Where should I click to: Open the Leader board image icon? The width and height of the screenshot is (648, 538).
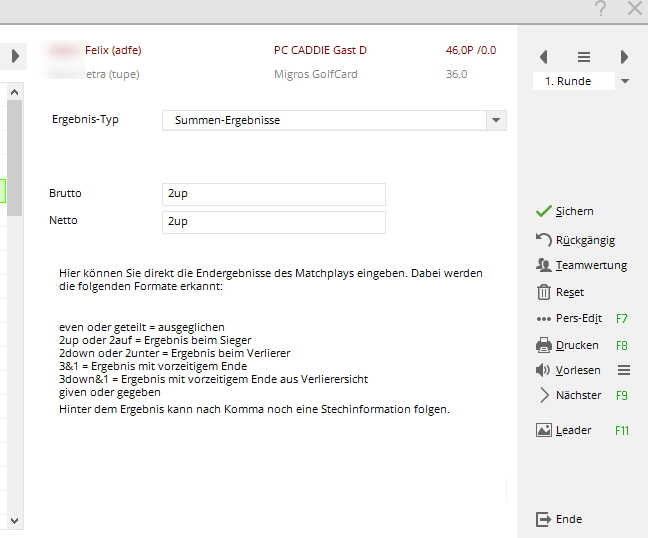click(x=544, y=430)
